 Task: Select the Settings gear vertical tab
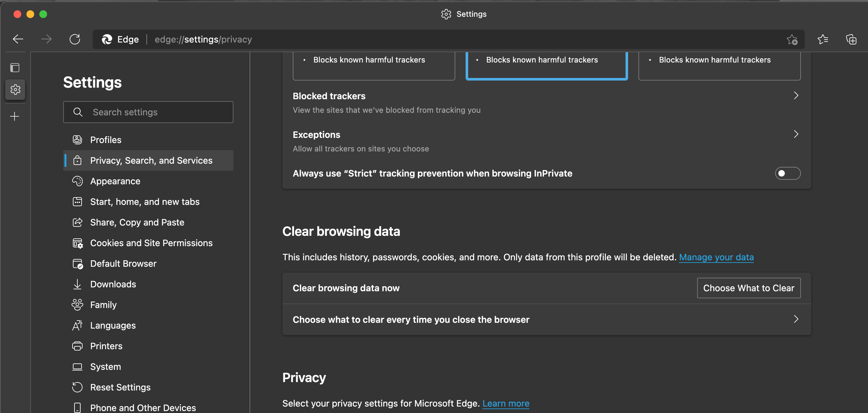pyautogui.click(x=15, y=90)
